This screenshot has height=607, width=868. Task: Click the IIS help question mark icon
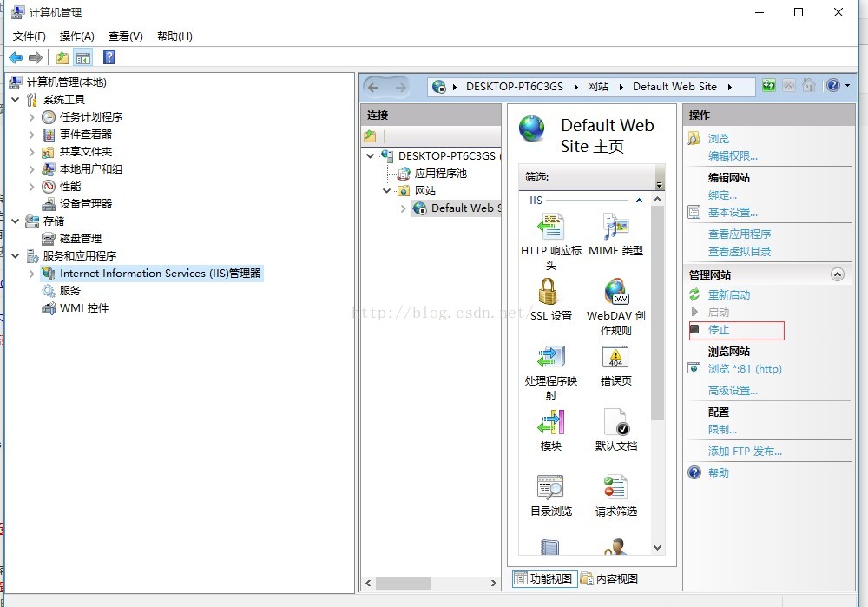coord(833,85)
